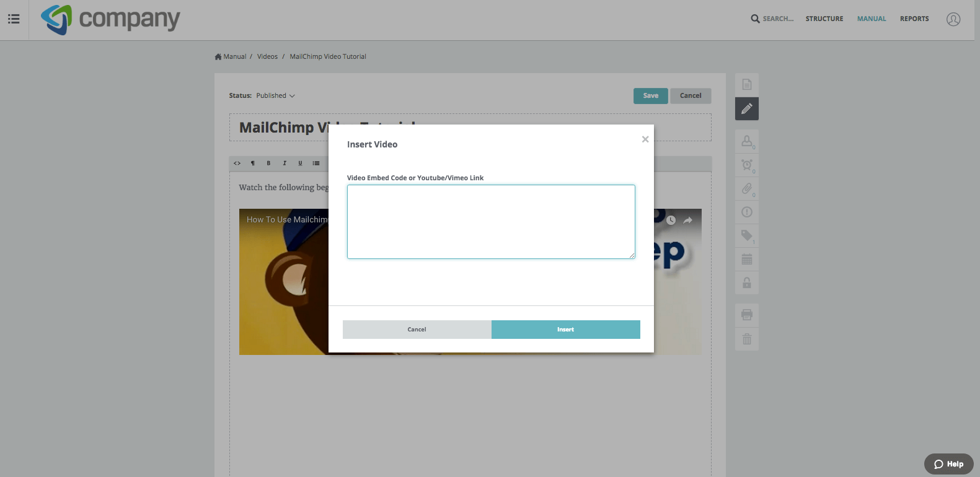Click Cancel in the Insert Video dialog
980x477 pixels.
tap(417, 330)
